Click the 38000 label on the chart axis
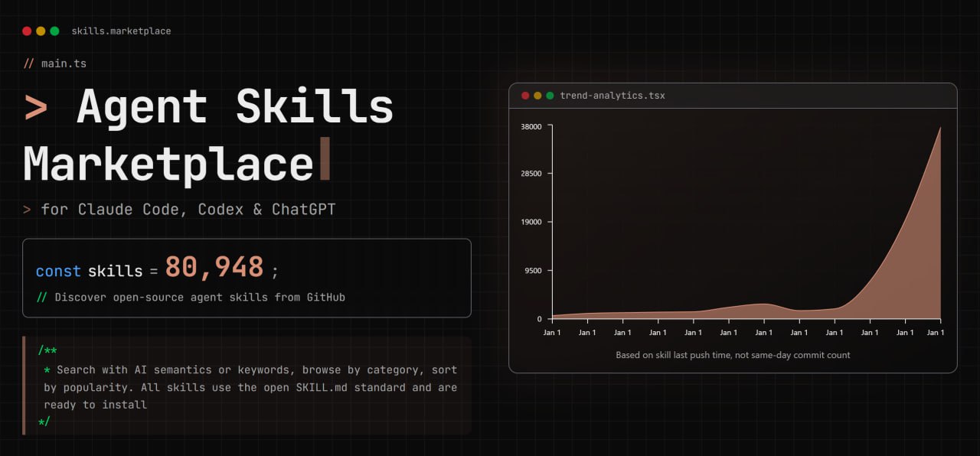The width and height of the screenshot is (980, 456). [531, 127]
